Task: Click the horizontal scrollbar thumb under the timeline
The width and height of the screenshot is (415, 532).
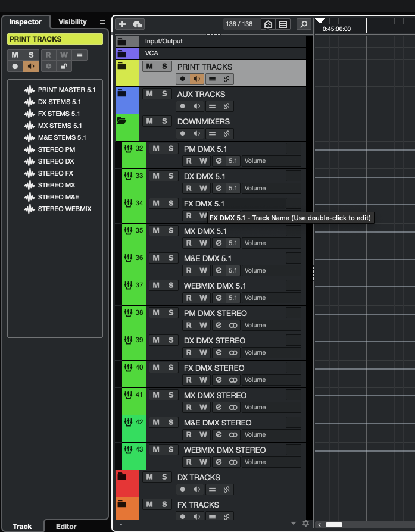Action: point(334,525)
